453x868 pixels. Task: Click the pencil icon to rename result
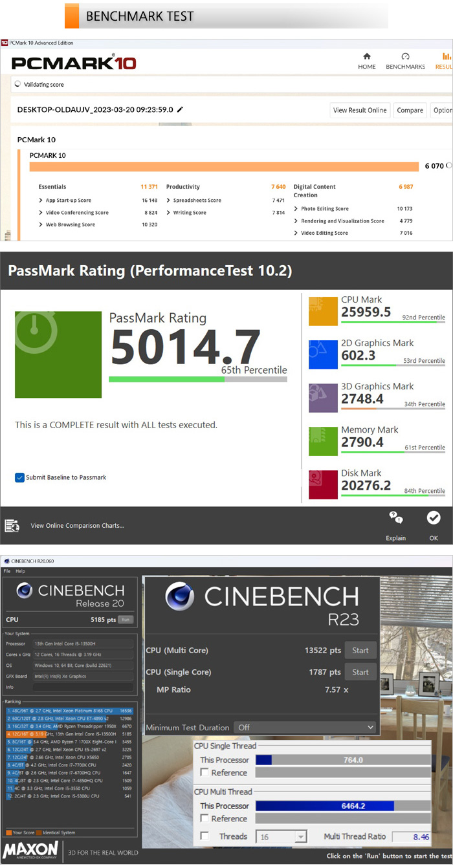point(180,109)
